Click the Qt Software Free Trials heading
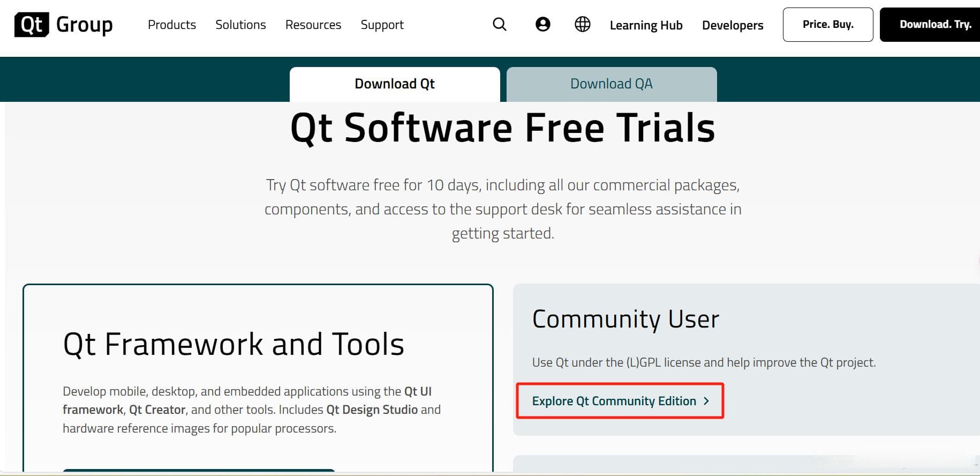Screen dimensions: 980x476 click(502, 128)
